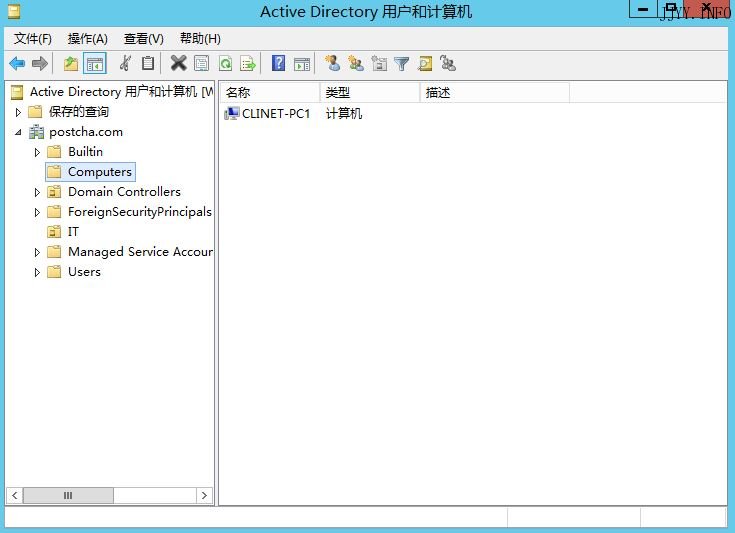The image size is (735, 533).
Task: Select Managed Service Accounts in the tree
Action: click(140, 252)
